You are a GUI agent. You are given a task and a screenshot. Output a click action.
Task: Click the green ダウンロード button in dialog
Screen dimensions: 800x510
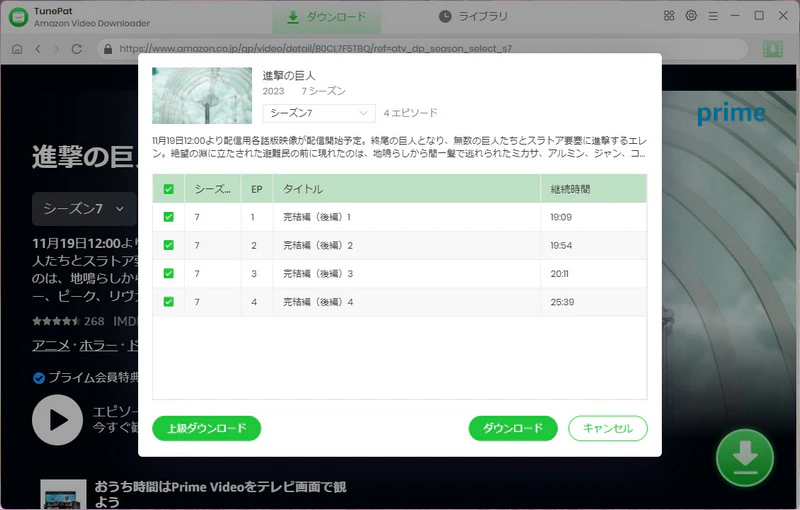513,428
